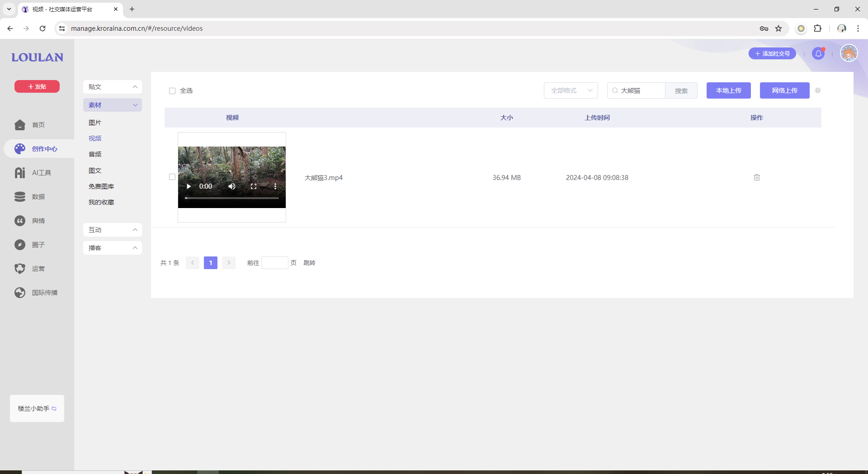Open browser extensions puzzle icon
868x474 pixels.
[x=817, y=28]
